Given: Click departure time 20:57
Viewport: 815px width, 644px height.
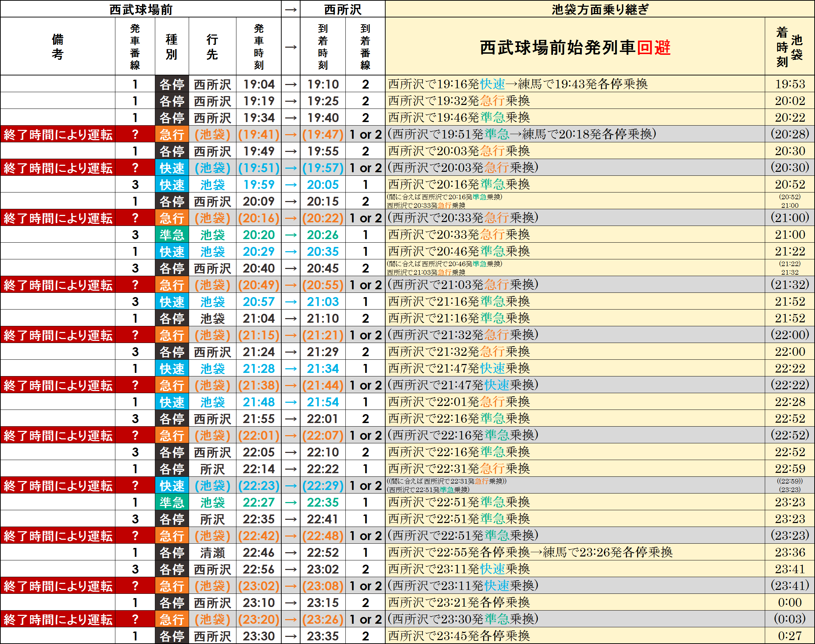Looking at the screenshot, I should pos(259,302).
